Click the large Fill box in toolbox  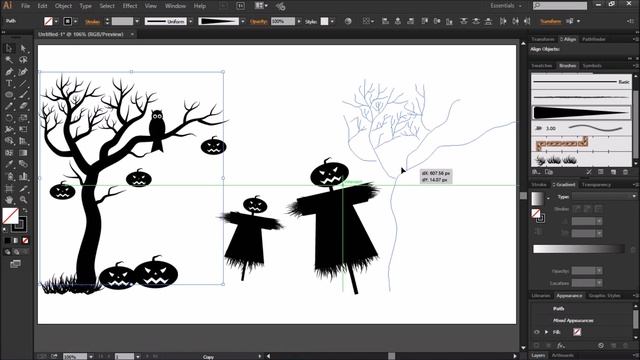click(10, 216)
